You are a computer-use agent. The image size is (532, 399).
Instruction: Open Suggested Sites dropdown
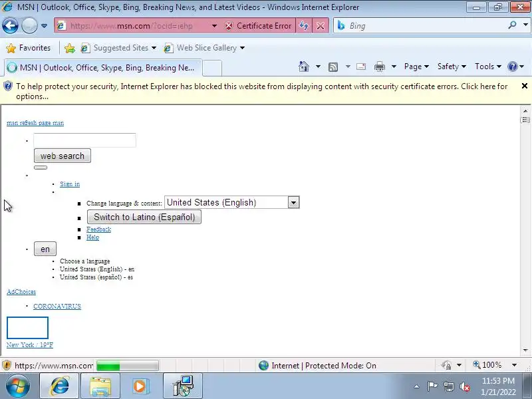coord(118,48)
